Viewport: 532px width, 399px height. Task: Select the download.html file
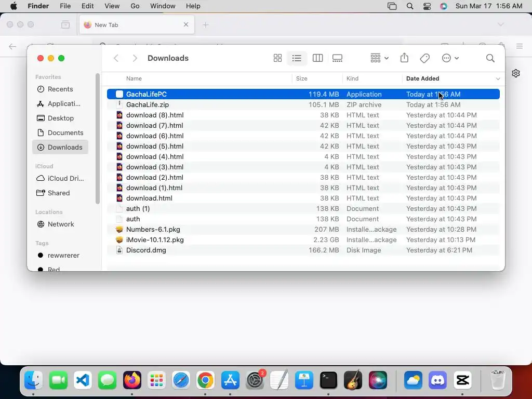(x=303, y=198)
